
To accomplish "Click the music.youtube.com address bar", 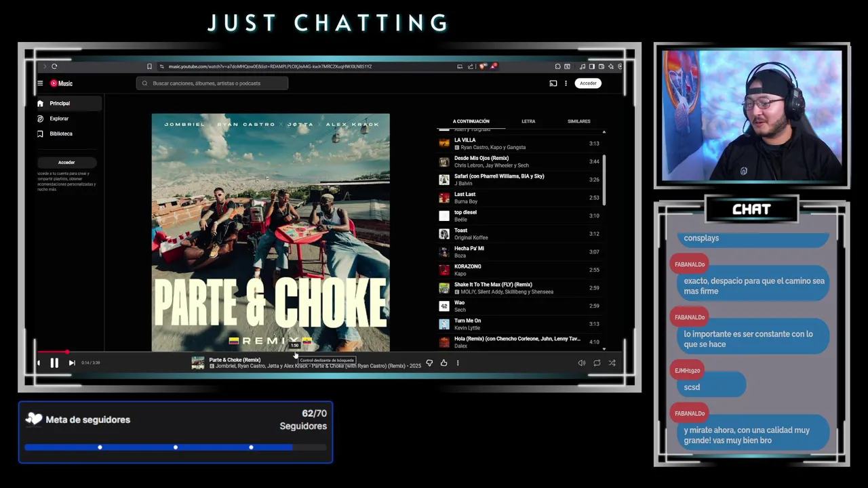I will 270,66.
